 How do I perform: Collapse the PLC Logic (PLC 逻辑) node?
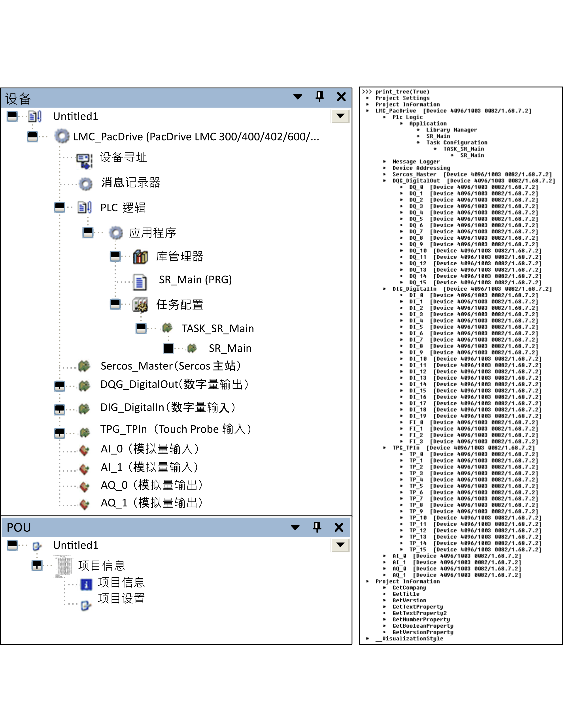[x=60, y=207]
